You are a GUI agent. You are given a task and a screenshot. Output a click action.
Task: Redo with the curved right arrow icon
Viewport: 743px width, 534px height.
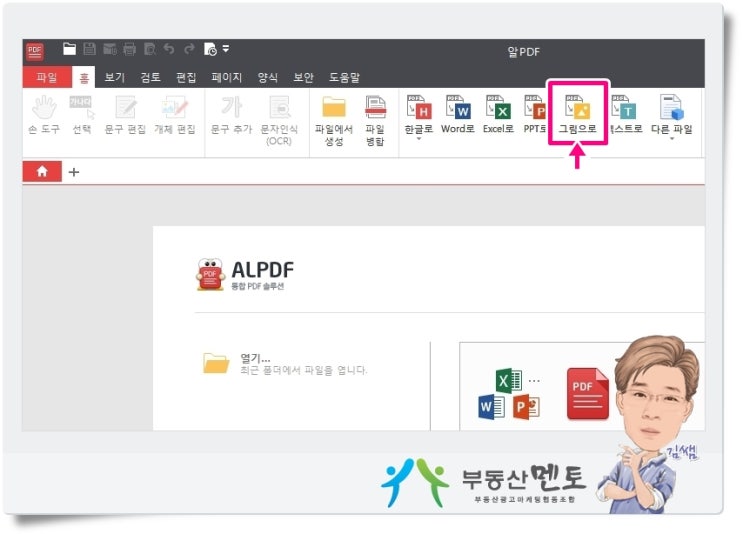(x=189, y=49)
